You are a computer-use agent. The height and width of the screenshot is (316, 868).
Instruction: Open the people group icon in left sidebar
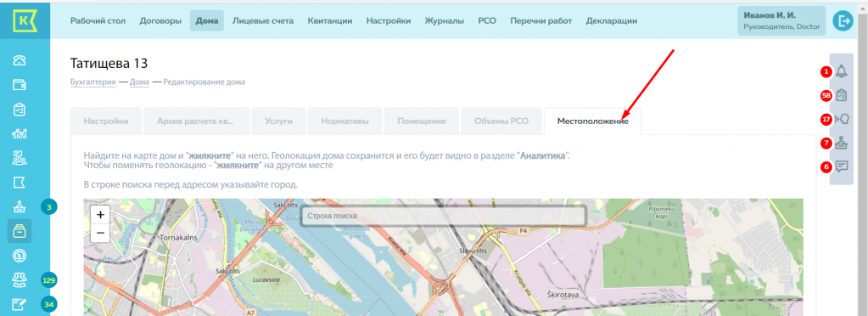point(20,280)
